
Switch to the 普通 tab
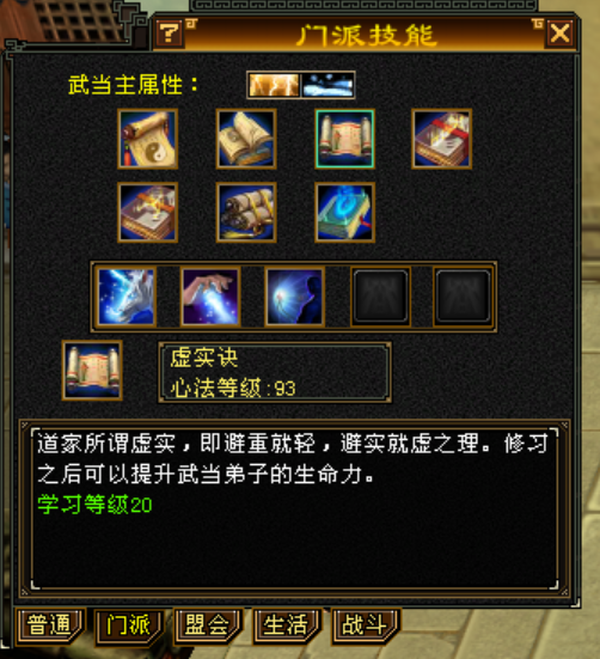50,626
